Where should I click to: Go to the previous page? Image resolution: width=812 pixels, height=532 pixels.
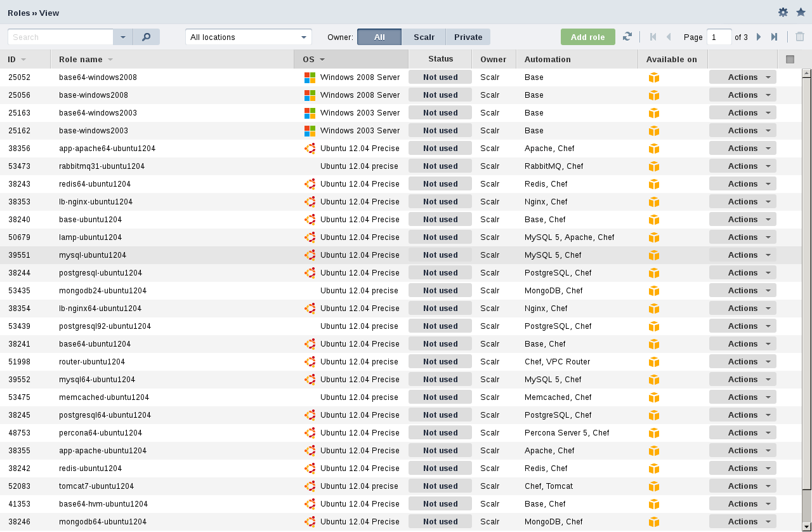point(669,37)
